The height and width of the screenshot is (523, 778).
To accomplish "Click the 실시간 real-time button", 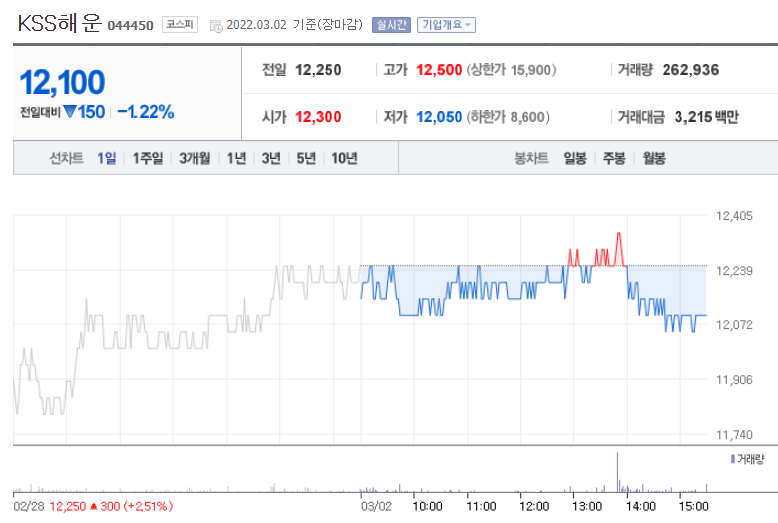I will (x=391, y=25).
